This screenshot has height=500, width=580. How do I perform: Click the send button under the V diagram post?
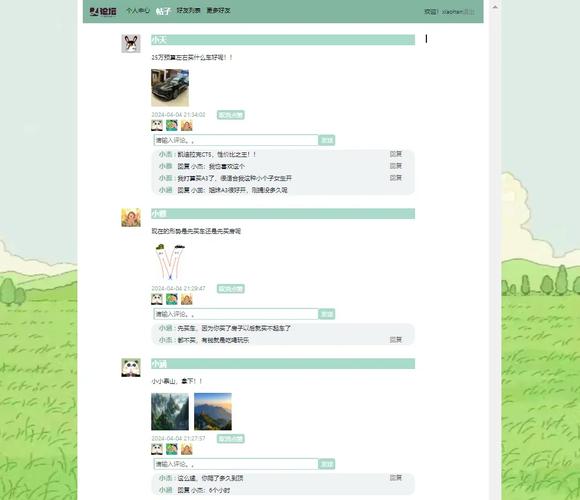tap(327, 314)
